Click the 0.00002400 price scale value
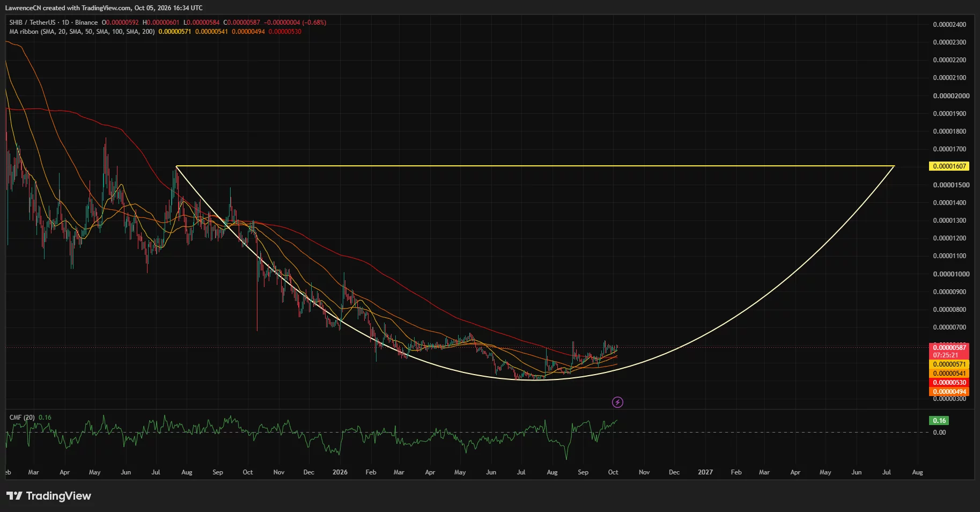 pos(949,25)
